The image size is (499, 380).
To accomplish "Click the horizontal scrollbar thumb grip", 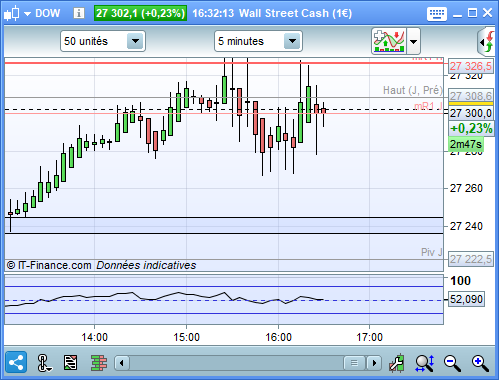I will tap(354, 363).
